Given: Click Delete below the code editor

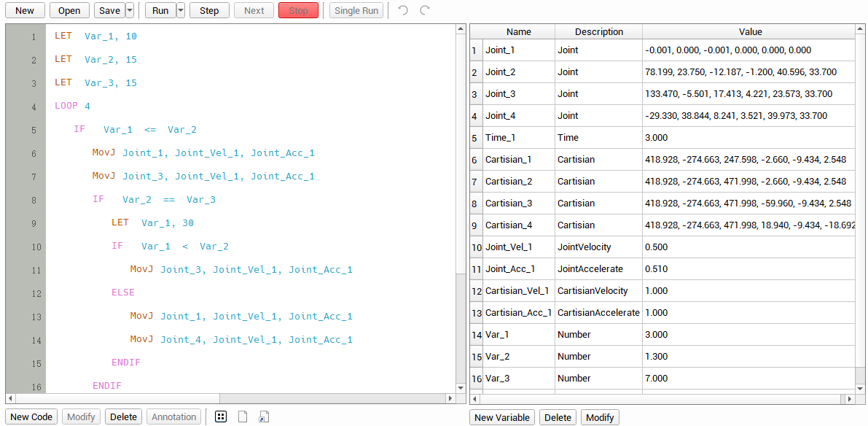Looking at the screenshot, I should (x=123, y=417).
